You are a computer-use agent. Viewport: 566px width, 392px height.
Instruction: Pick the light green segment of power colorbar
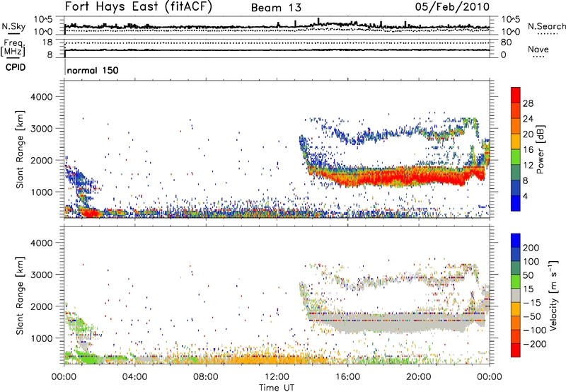pyautogui.click(x=516, y=157)
